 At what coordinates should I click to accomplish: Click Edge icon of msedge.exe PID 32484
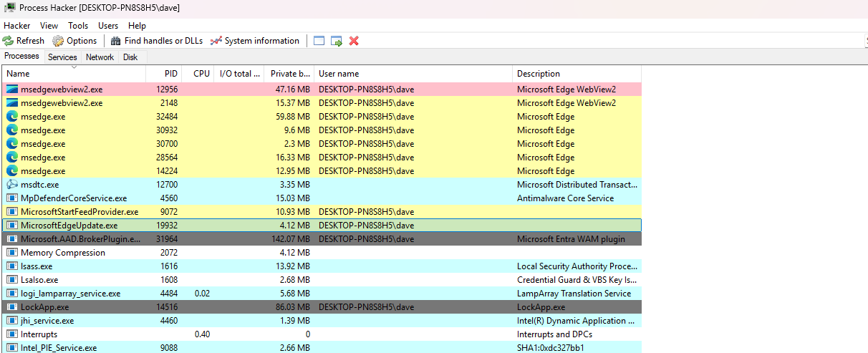pos(12,117)
